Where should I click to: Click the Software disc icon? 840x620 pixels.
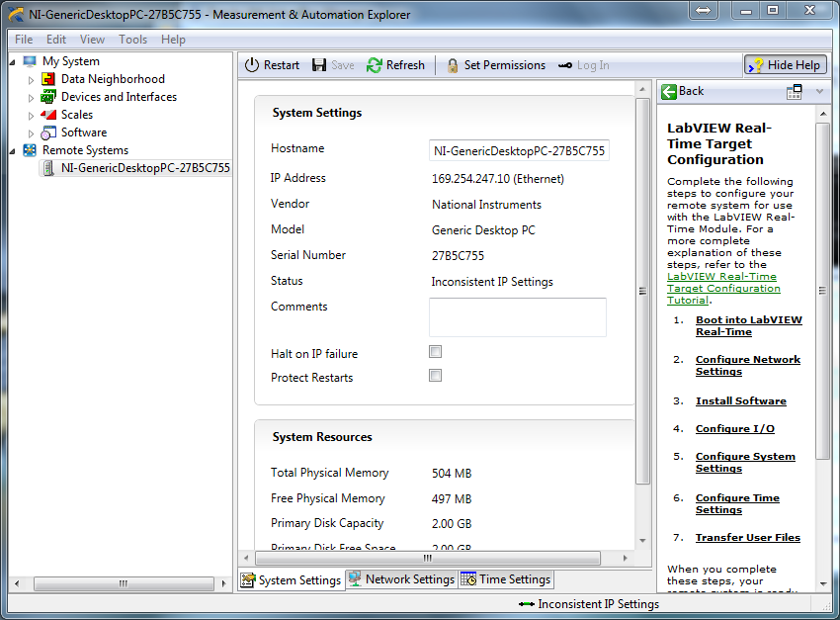coord(48,133)
